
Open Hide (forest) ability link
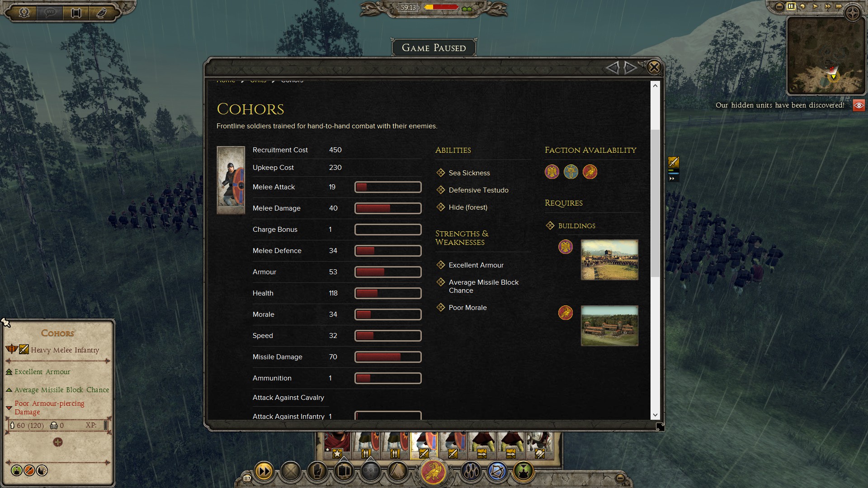click(x=468, y=207)
